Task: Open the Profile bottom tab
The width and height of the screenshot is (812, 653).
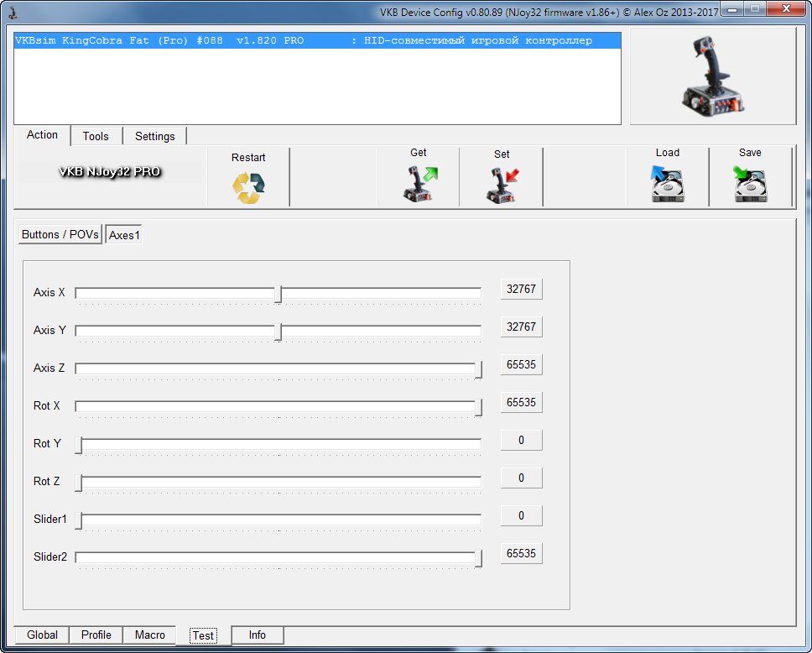Action: [96, 635]
